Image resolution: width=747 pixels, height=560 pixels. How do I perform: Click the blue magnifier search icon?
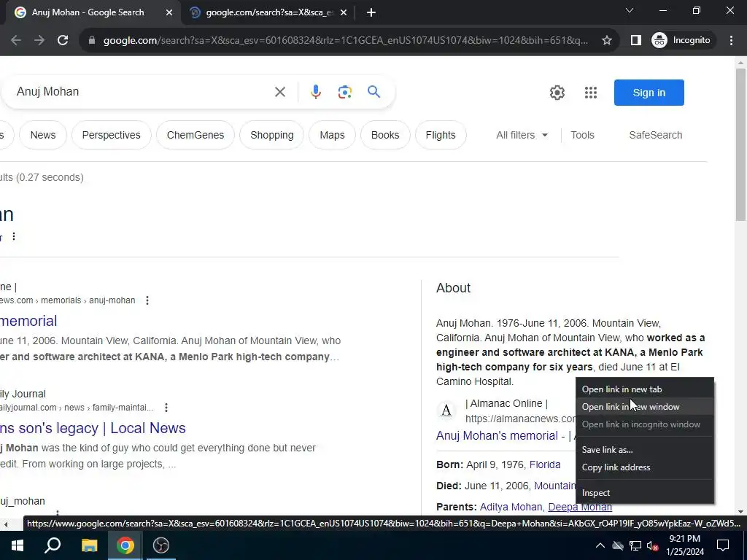tap(374, 91)
